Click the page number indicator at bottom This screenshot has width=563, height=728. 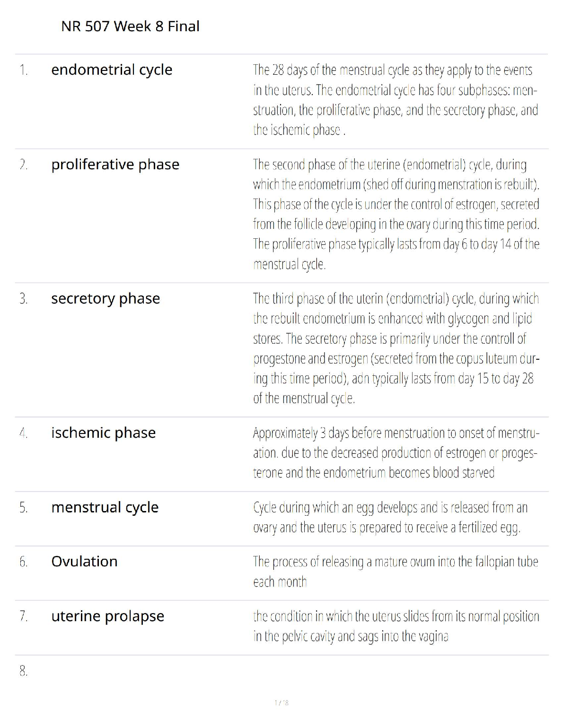[281, 703]
